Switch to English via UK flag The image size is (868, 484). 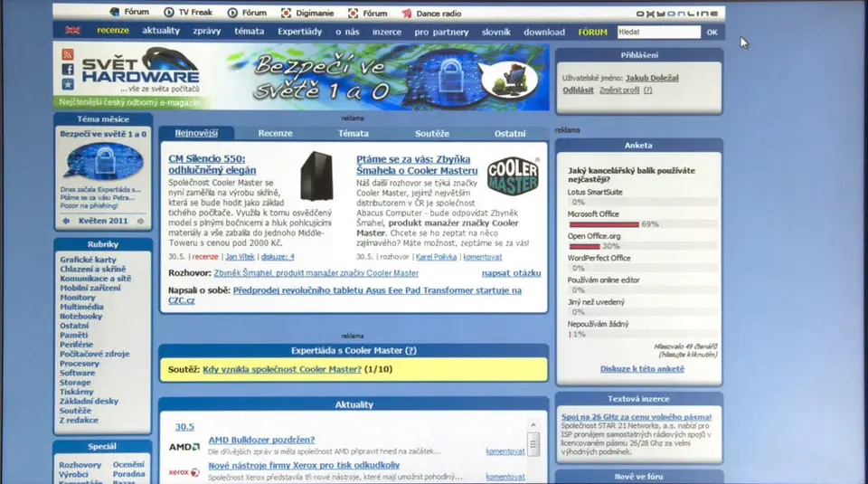pyautogui.click(x=72, y=31)
